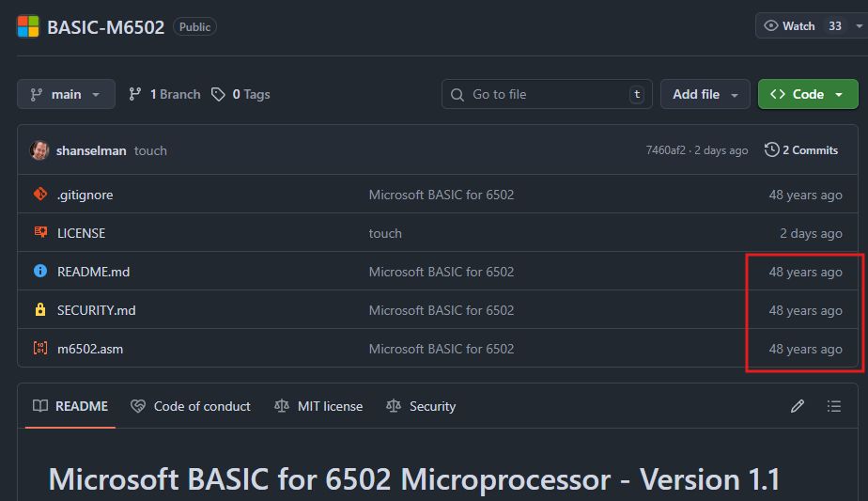Switch to the Security tab
Screen dimensions: 868x501
click(421, 406)
